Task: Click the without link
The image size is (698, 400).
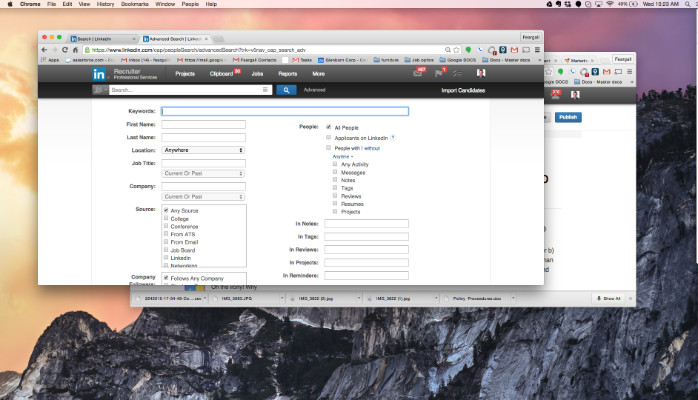Action: point(372,148)
